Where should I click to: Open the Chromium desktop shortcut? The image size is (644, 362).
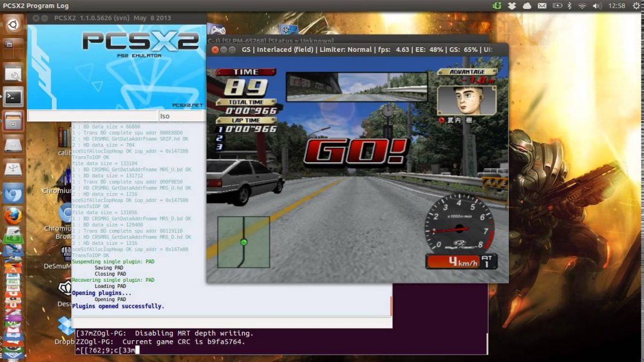pyautogui.click(x=60, y=181)
